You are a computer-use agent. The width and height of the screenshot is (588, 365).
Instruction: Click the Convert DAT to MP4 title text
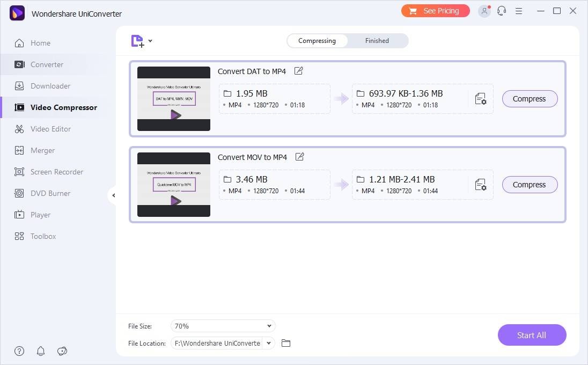(x=252, y=71)
